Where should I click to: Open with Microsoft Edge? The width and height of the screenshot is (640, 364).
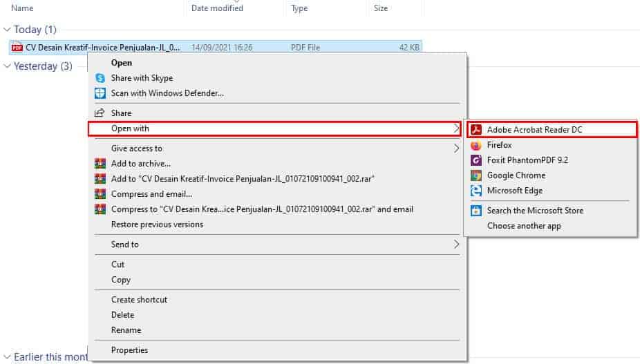click(x=515, y=191)
